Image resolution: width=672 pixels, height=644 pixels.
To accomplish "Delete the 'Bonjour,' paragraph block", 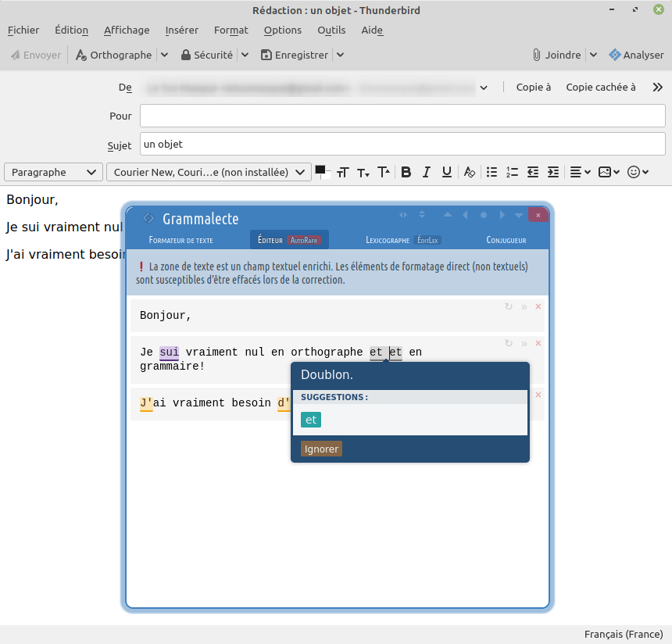I will click(538, 306).
